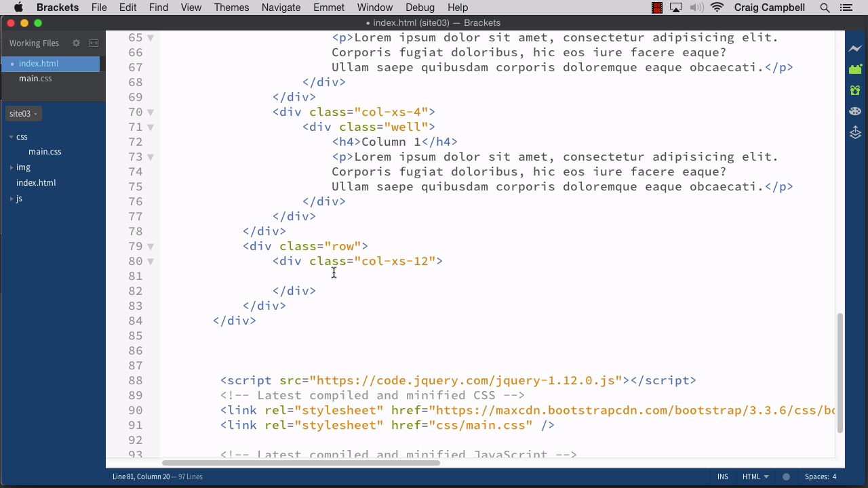
Task: Open the site03 project dropdown
Action: [23, 113]
